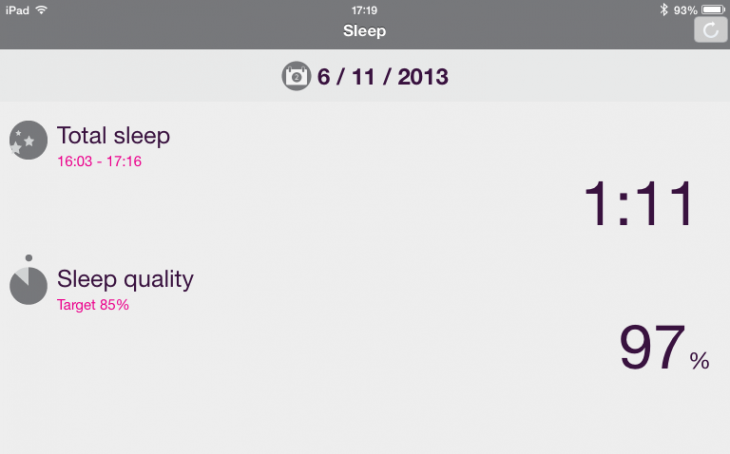Tap the 17:19 clock in status bar
The image size is (730, 454).
pyautogui.click(x=364, y=9)
